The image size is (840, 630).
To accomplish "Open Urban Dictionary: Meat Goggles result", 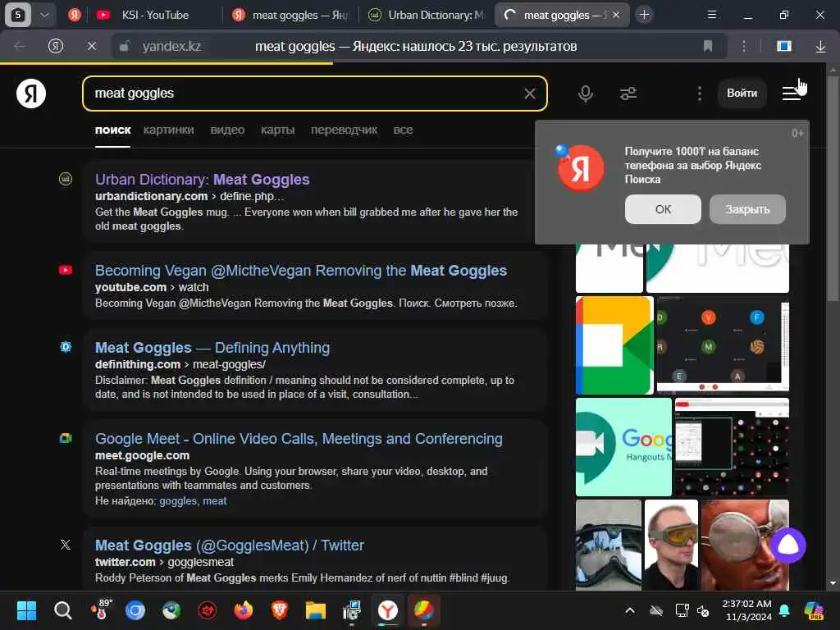I will point(203,180).
